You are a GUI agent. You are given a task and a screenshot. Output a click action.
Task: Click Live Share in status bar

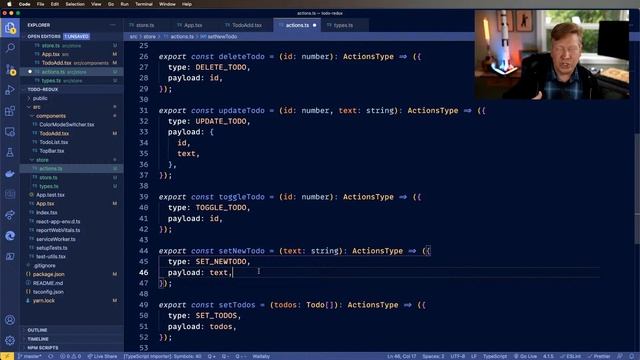102,356
